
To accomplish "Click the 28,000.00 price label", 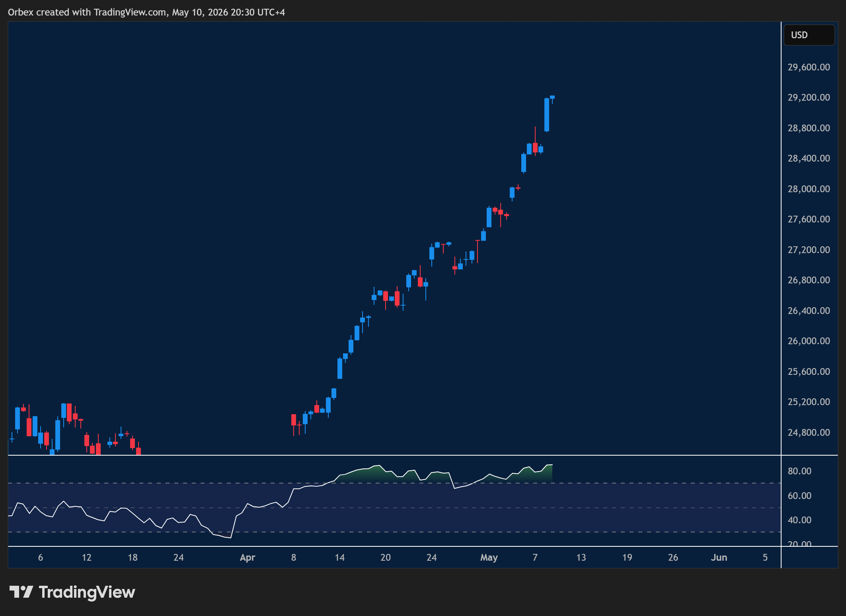I will (x=809, y=189).
